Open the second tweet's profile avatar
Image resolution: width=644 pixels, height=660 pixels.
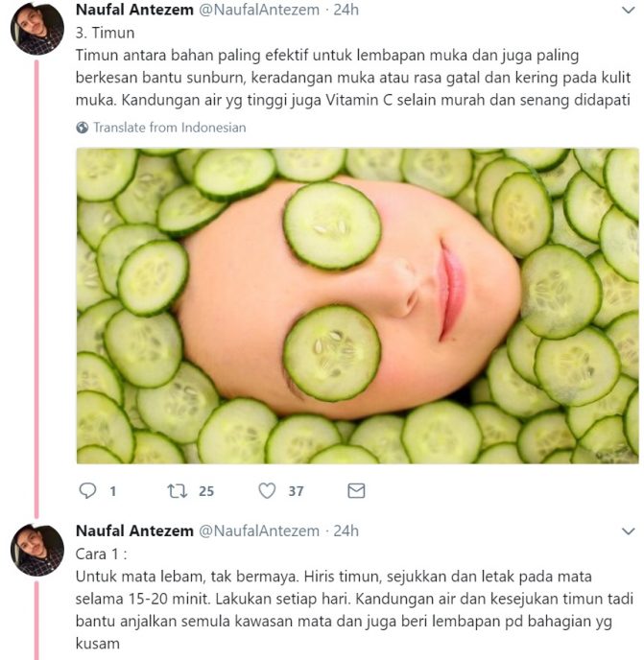pyautogui.click(x=37, y=550)
